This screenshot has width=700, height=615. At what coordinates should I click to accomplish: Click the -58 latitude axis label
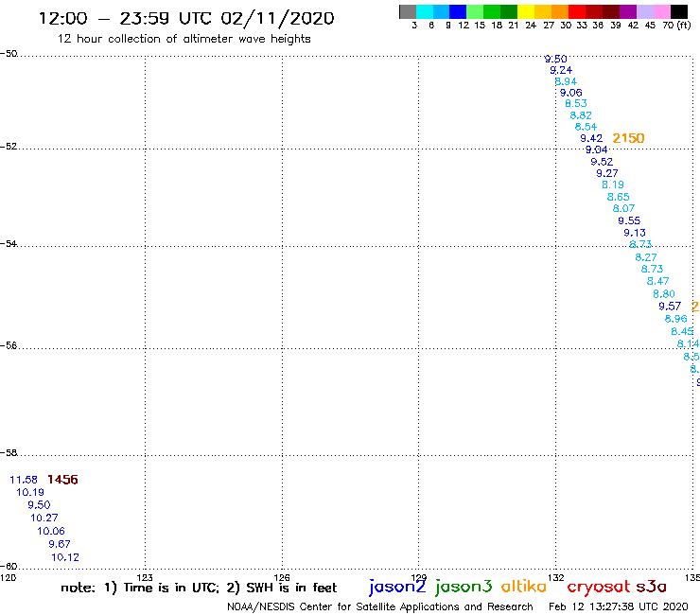[x=9, y=452]
